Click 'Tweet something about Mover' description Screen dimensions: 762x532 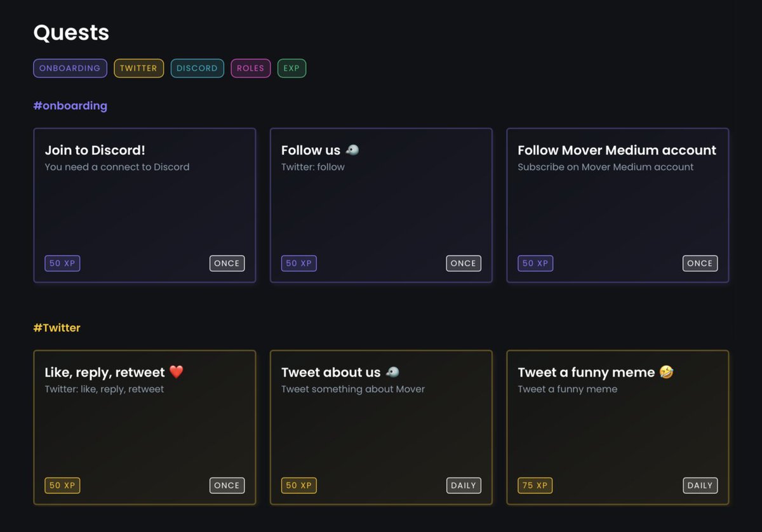click(x=353, y=389)
